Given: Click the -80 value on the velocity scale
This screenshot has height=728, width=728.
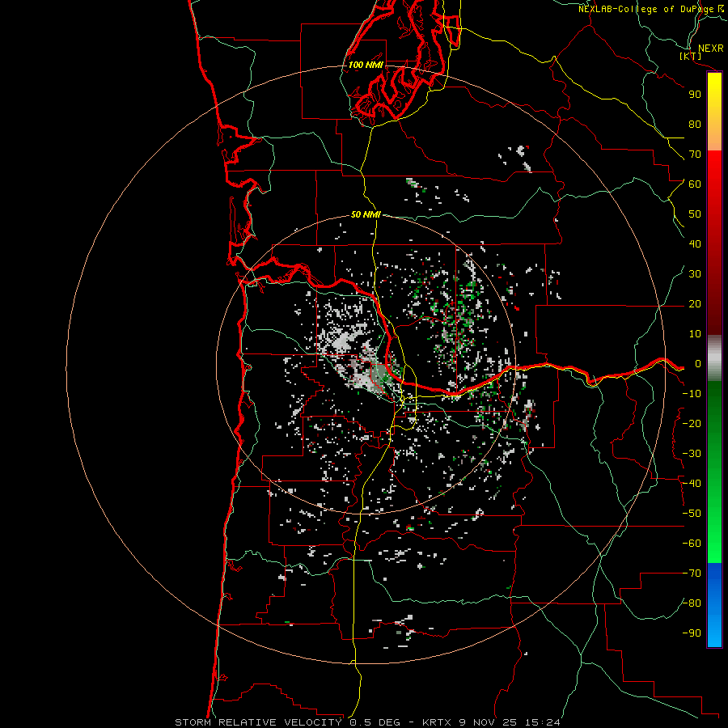Looking at the screenshot, I should pyautogui.click(x=692, y=603).
